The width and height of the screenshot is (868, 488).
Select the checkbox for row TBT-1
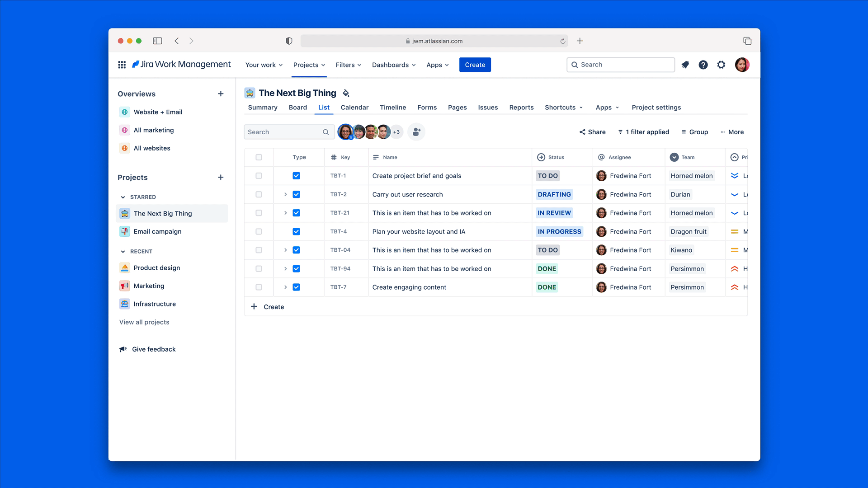click(259, 176)
